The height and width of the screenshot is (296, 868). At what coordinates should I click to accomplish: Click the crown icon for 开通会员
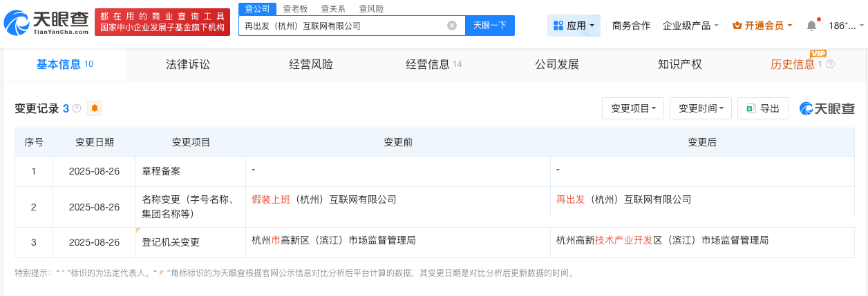737,26
